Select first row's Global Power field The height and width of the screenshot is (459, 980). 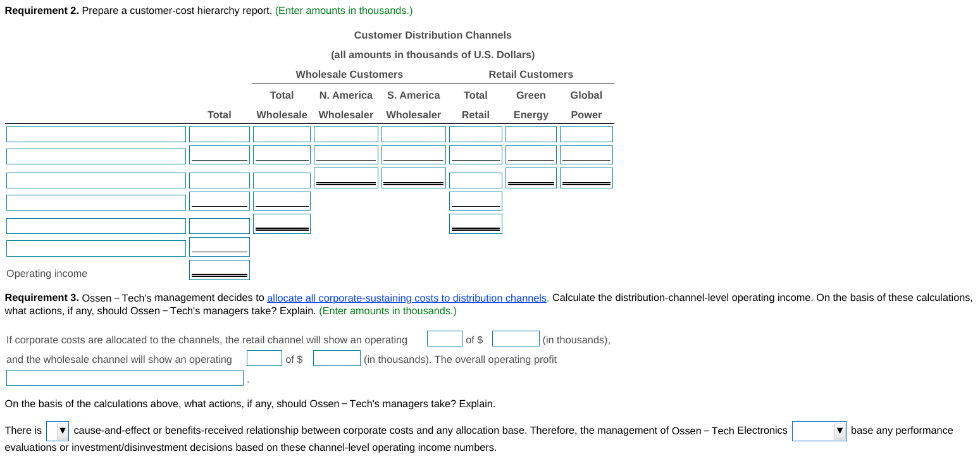click(586, 135)
